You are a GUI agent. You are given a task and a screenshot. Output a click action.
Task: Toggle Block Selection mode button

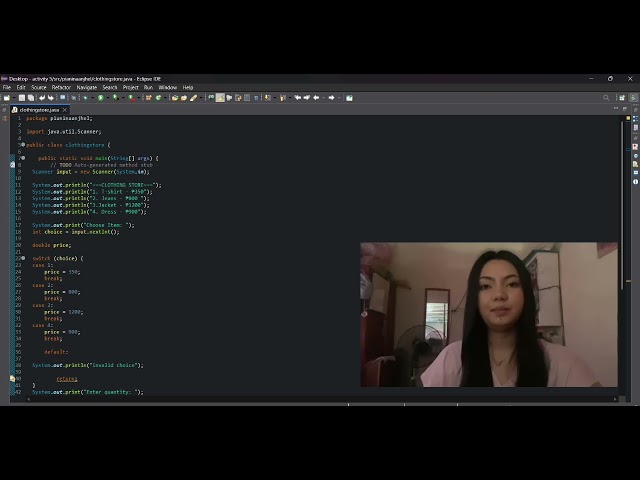[x=247, y=98]
